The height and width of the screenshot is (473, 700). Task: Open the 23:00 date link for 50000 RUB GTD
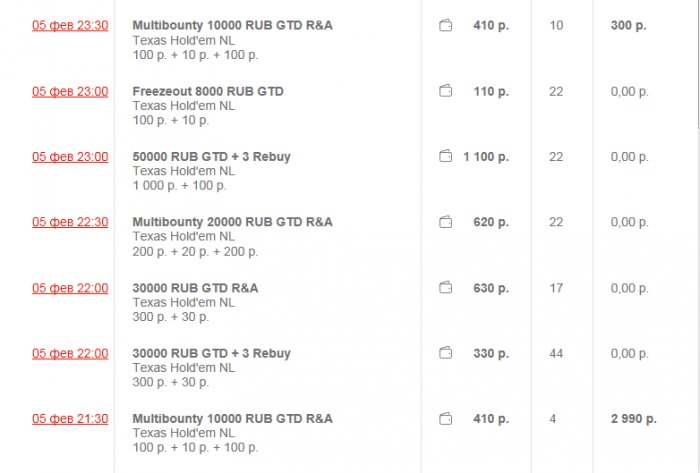tap(70, 157)
